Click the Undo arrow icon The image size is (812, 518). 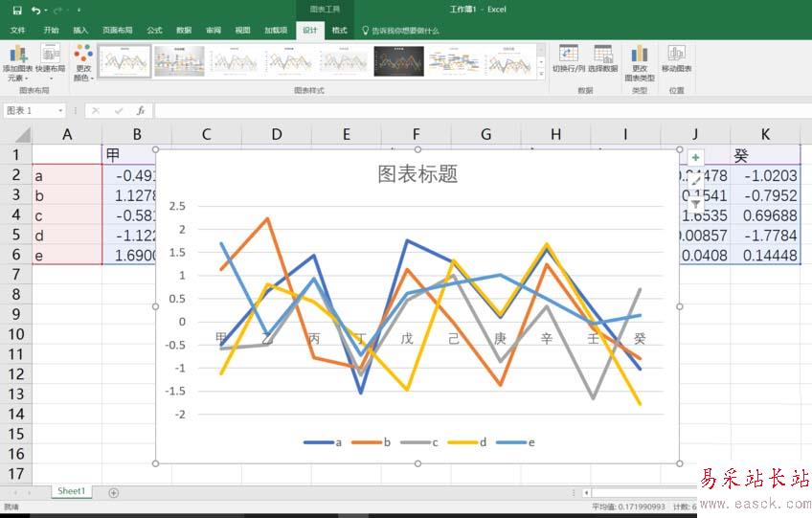coord(36,11)
